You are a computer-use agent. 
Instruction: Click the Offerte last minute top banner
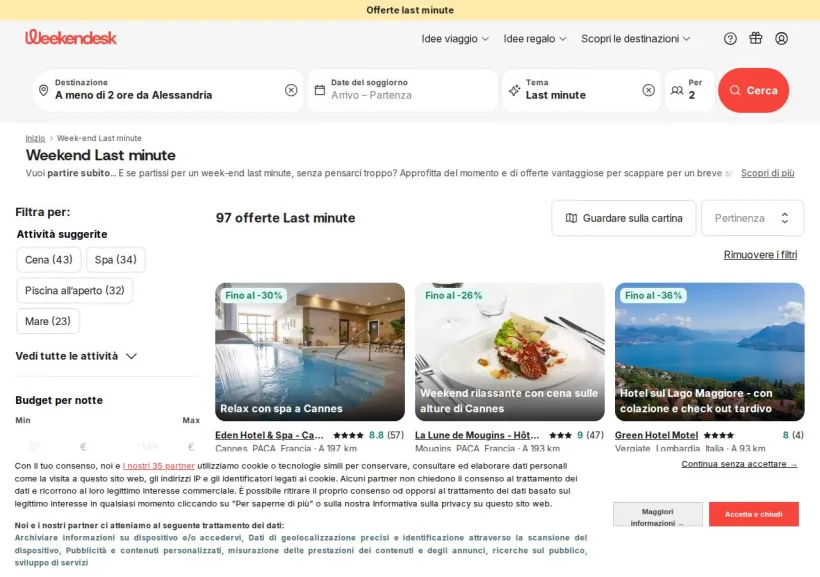[x=410, y=10]
